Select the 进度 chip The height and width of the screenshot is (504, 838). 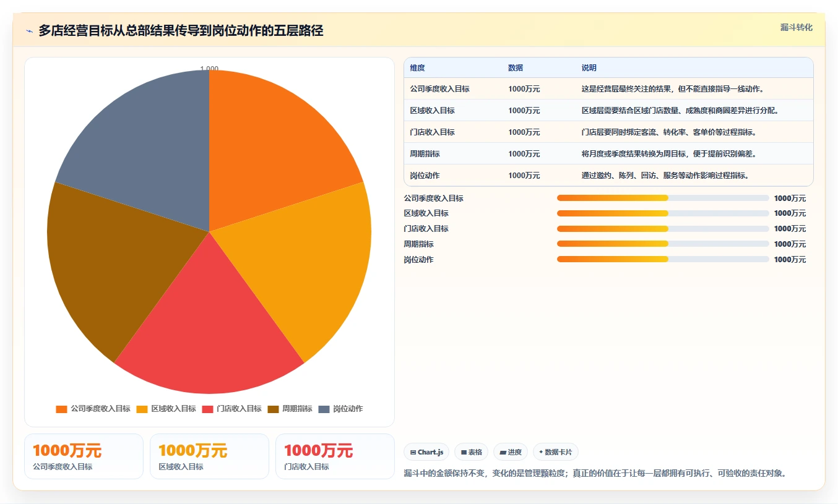click(511, 452)
